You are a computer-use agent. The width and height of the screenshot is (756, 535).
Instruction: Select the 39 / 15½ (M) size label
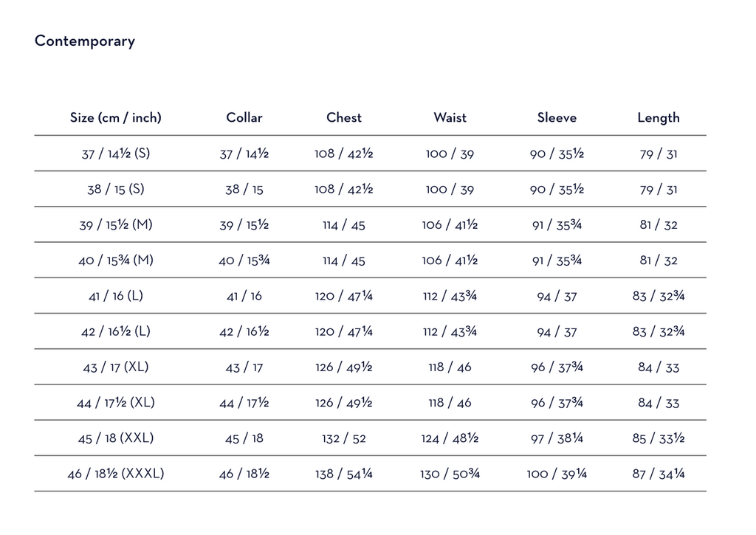click(x=116, y=224)
